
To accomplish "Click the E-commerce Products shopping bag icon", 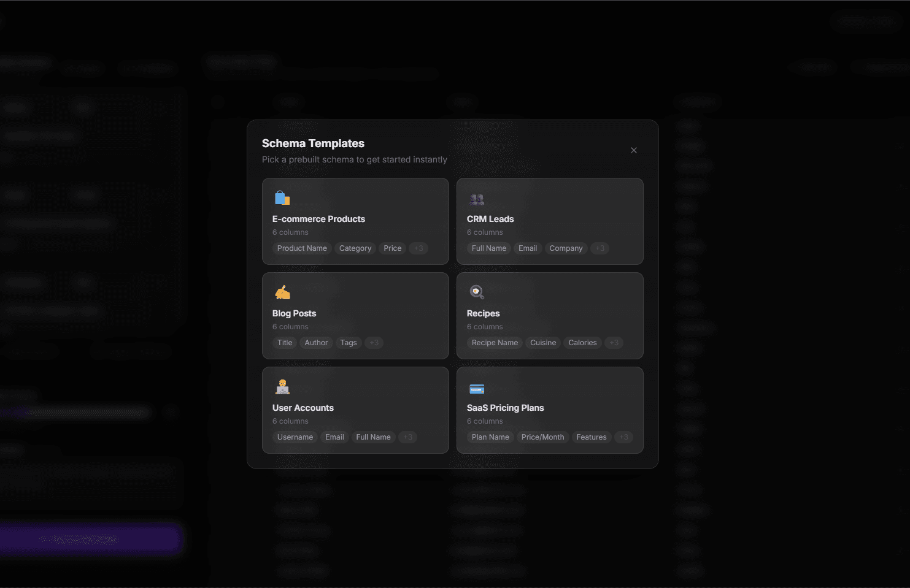I will tap(282, 197).
